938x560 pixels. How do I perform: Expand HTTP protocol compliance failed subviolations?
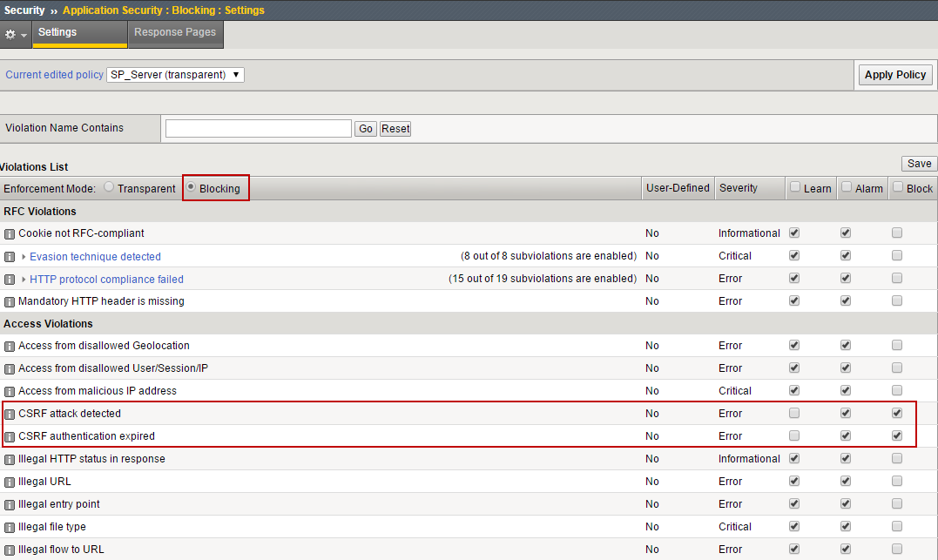click(24, 280)
